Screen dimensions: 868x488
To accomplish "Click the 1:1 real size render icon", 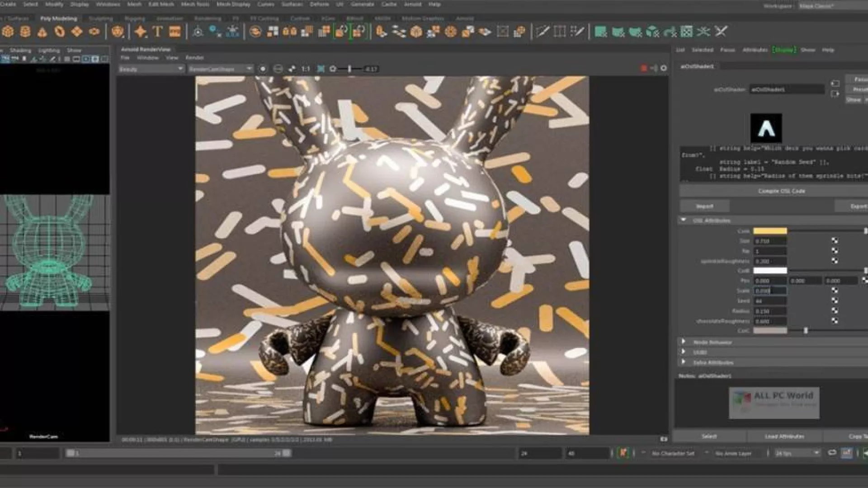I will (306, 69).
